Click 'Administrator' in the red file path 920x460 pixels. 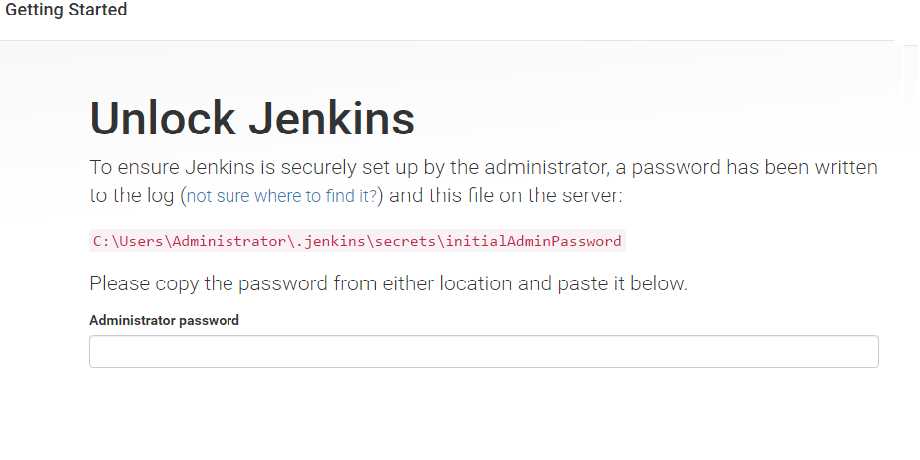(234, 241)
